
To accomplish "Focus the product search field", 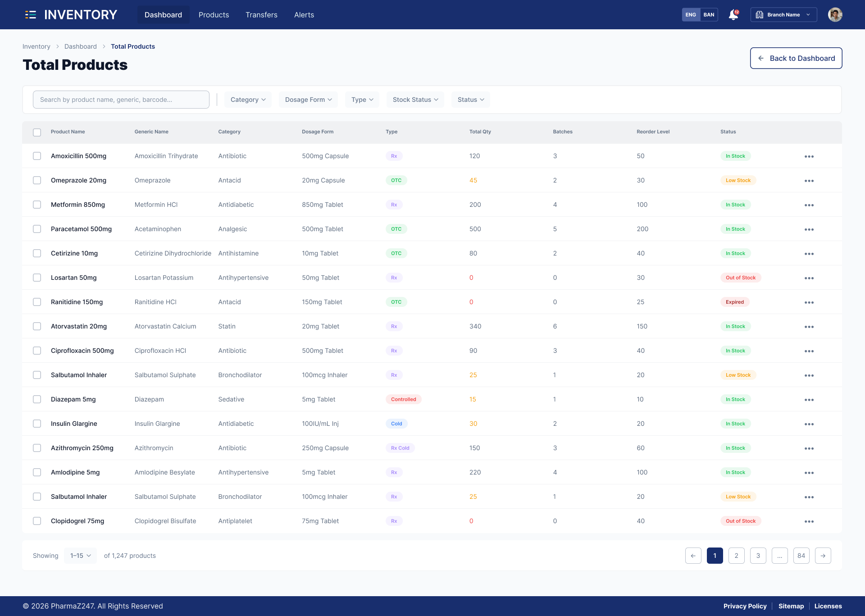I will [121, 100].
